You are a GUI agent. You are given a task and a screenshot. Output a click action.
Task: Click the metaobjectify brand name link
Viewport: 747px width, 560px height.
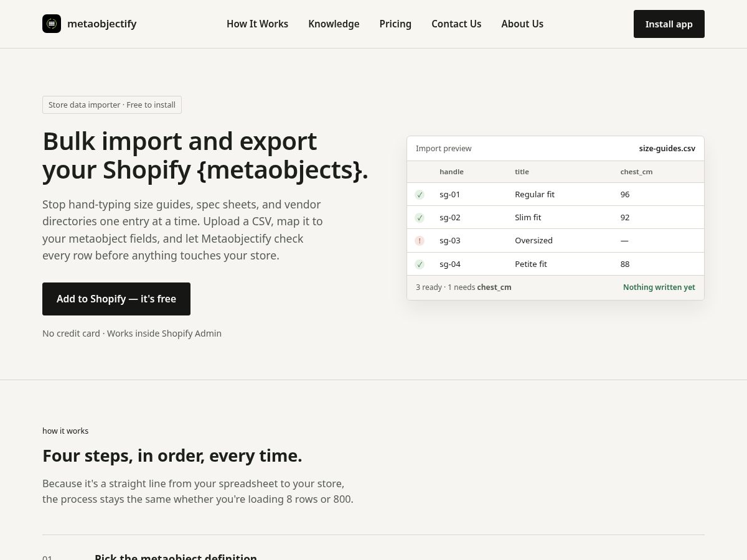[101, 24]
